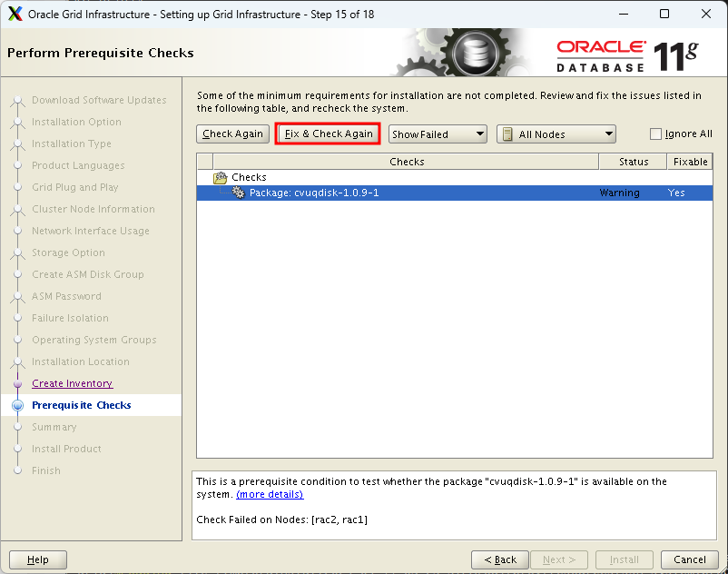Click the Installation Location step
728x574 pixels.
pyautogui.click(x=80, y=361)
